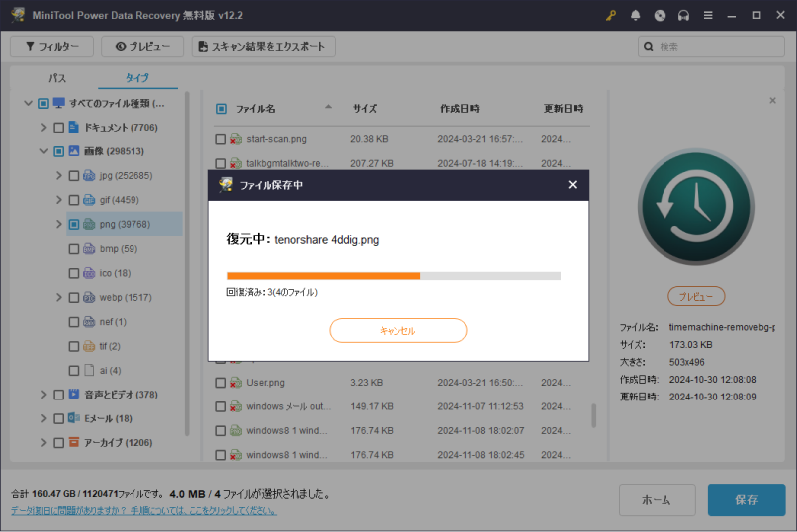797x532 pixels.
Task: Toggle the checkbox for User.png
Action: click(221, 382)
